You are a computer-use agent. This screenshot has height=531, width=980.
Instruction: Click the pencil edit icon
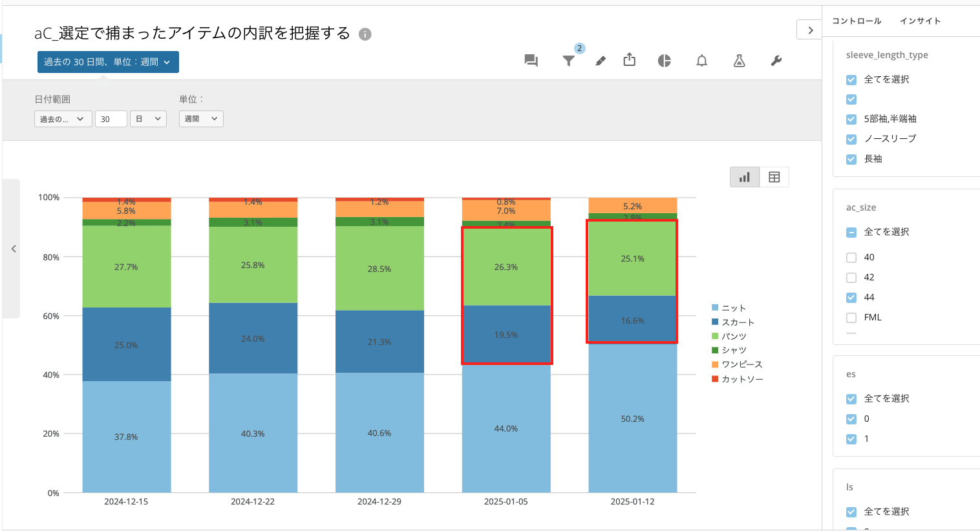[601, 61]
